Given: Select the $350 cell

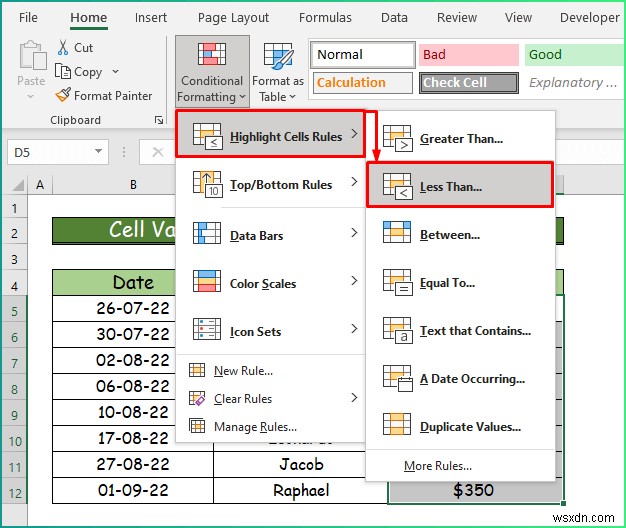Looking at the screenshot, I should point(475,490).
